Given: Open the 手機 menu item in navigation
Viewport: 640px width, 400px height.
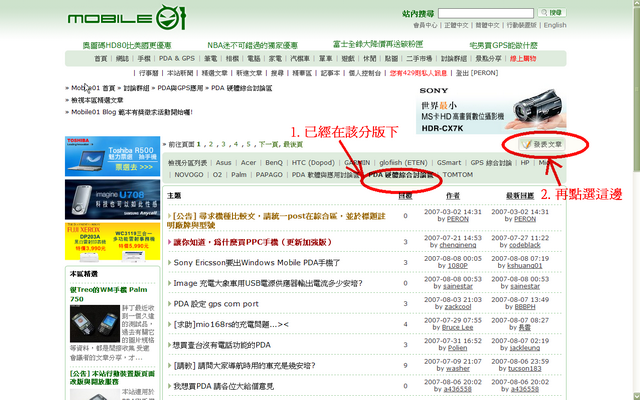Looking at the screenshot, I should coord(144,59).
